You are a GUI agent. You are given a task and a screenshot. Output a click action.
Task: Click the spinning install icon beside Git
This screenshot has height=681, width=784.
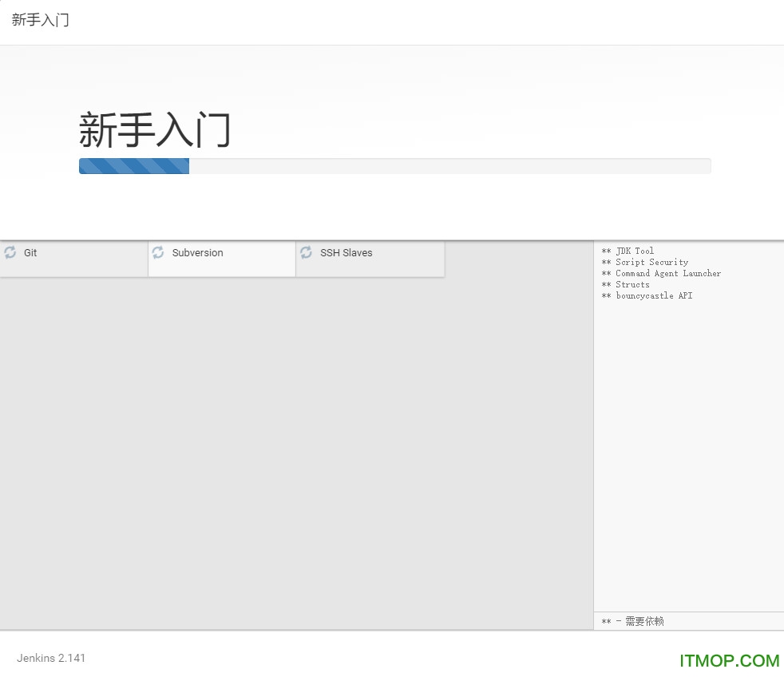10,253
